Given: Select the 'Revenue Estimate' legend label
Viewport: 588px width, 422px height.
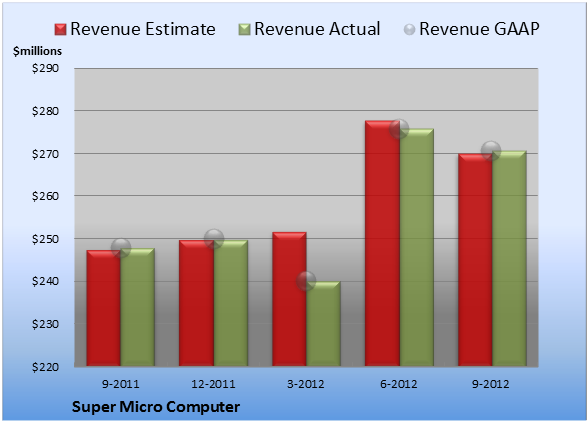Looking at the screenshot, I should pyautogui.click(x=143, y=29).
